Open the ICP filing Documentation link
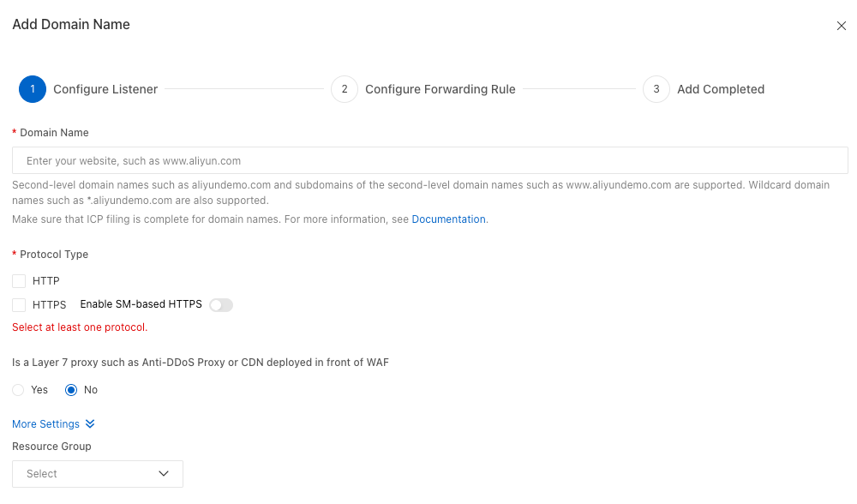The image size is (857, 504). point(448,219)
